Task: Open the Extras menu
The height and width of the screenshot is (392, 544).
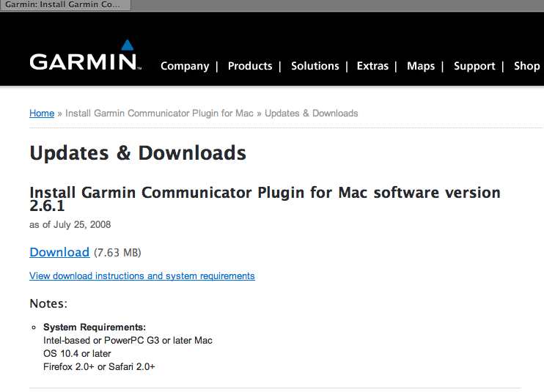Action: 372,65
